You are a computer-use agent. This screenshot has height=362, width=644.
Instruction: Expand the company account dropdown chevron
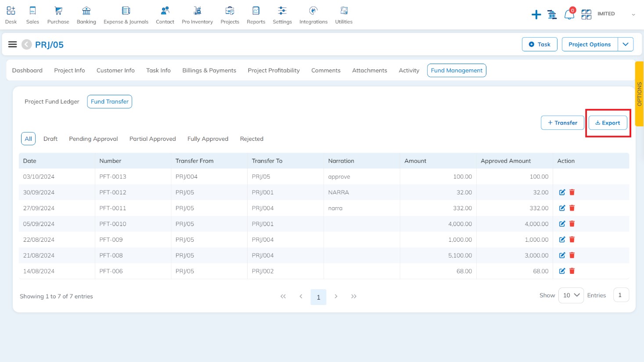[633, 14]
